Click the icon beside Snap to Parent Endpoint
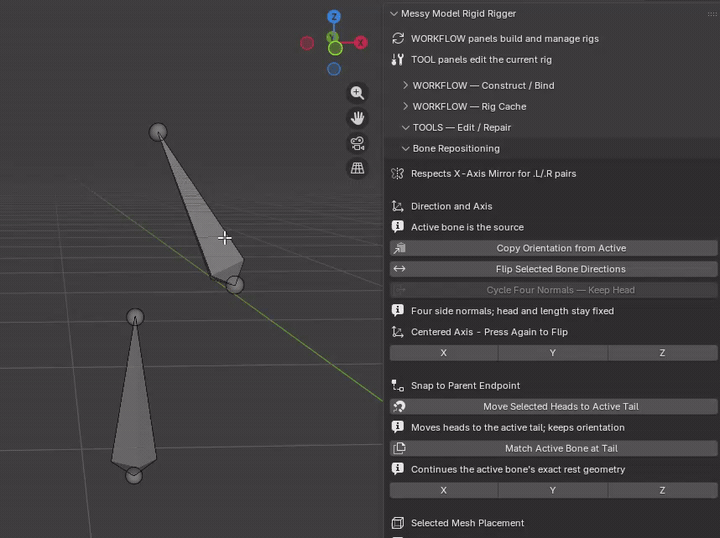This screenshot has width=720, height=538. coord(398,386)
